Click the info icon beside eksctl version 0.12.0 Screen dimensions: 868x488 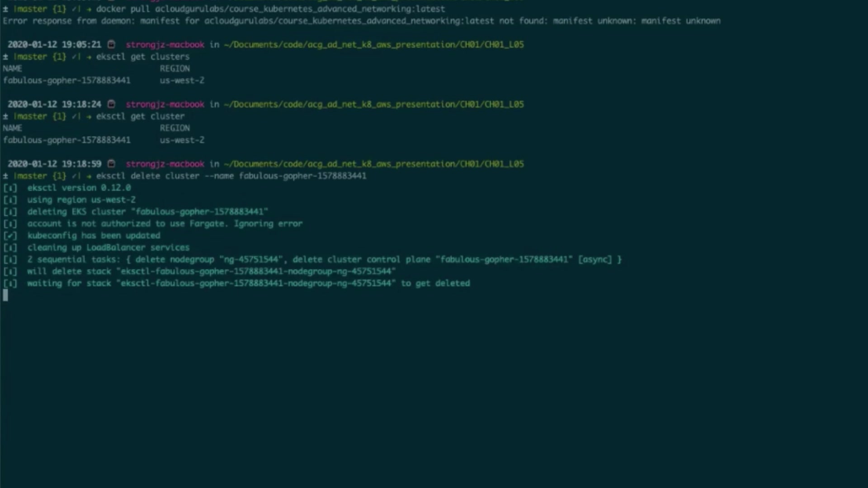click(10, 188)
